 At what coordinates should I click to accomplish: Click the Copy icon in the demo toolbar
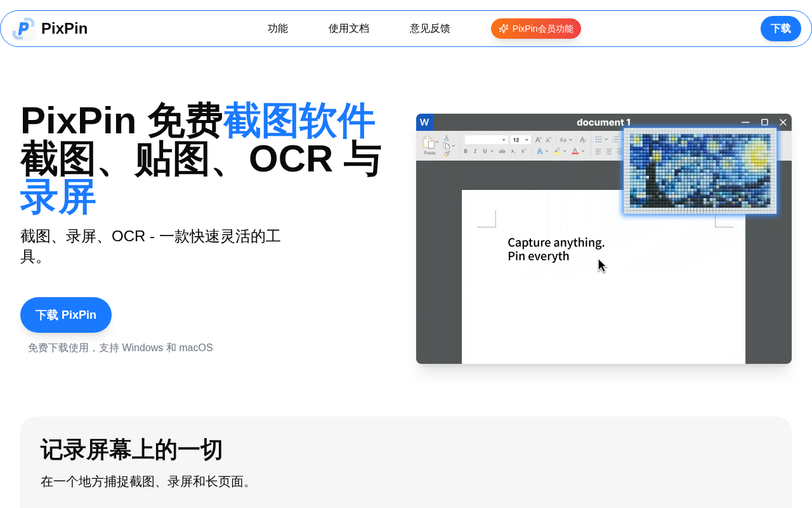(447, 145)
